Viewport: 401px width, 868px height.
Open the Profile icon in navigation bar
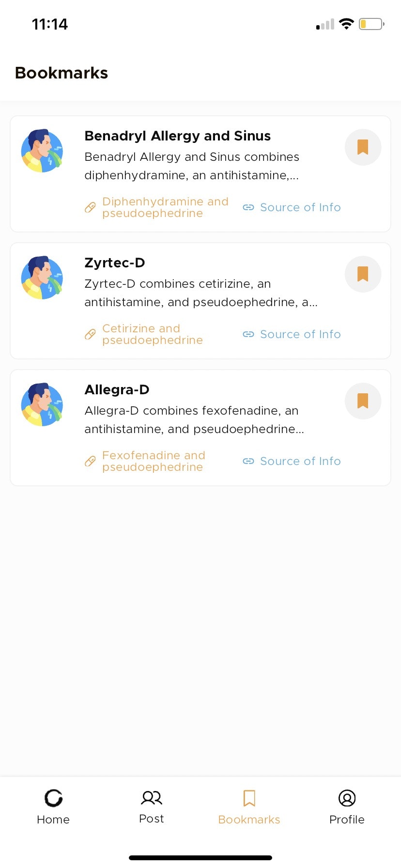pos(347,798)
